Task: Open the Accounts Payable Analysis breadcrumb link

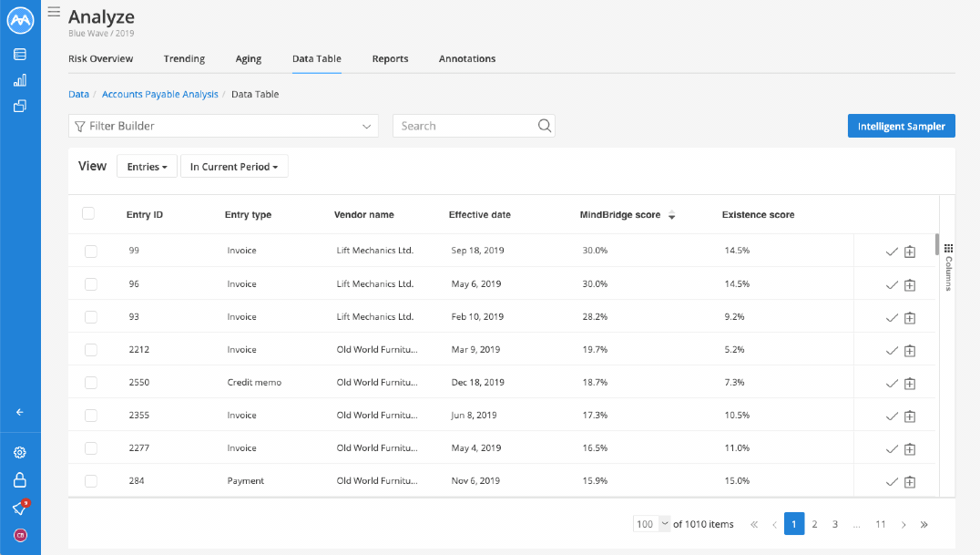Action: point(159,94)
